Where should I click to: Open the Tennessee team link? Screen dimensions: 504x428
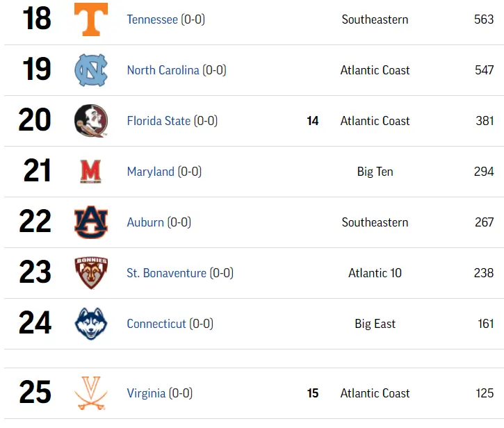[152, 19]
